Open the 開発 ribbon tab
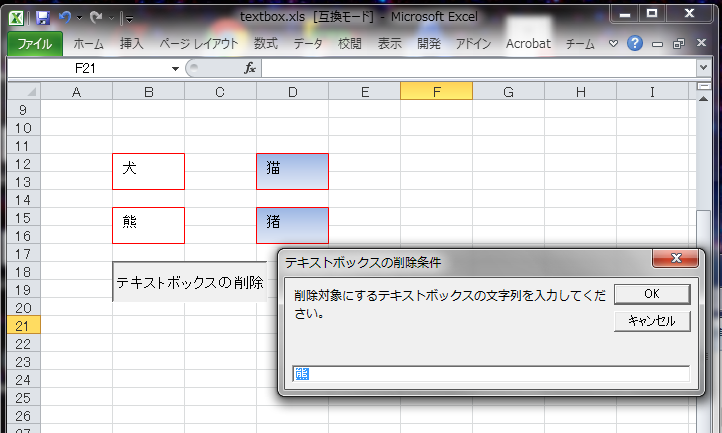 point(428,44)
